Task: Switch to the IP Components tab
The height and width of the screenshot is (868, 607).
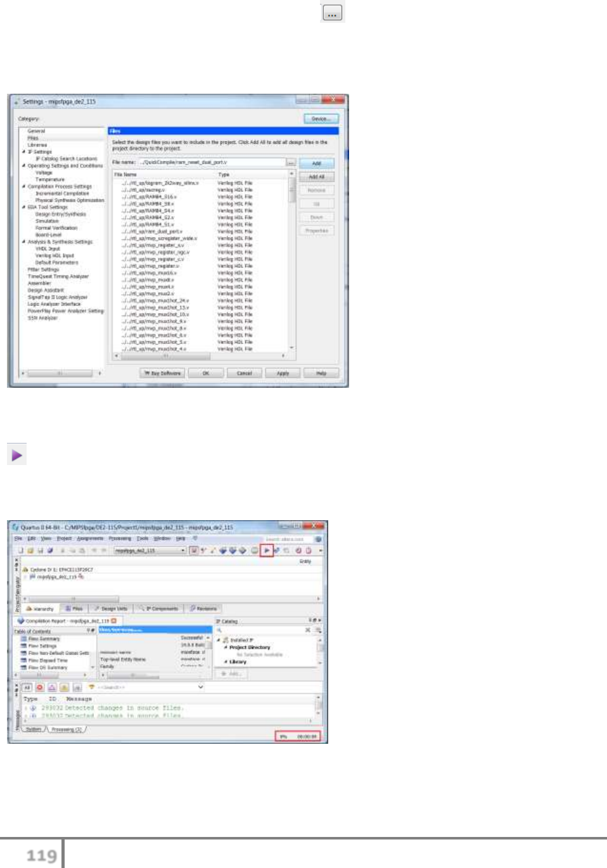Action: tap(158, 609)
